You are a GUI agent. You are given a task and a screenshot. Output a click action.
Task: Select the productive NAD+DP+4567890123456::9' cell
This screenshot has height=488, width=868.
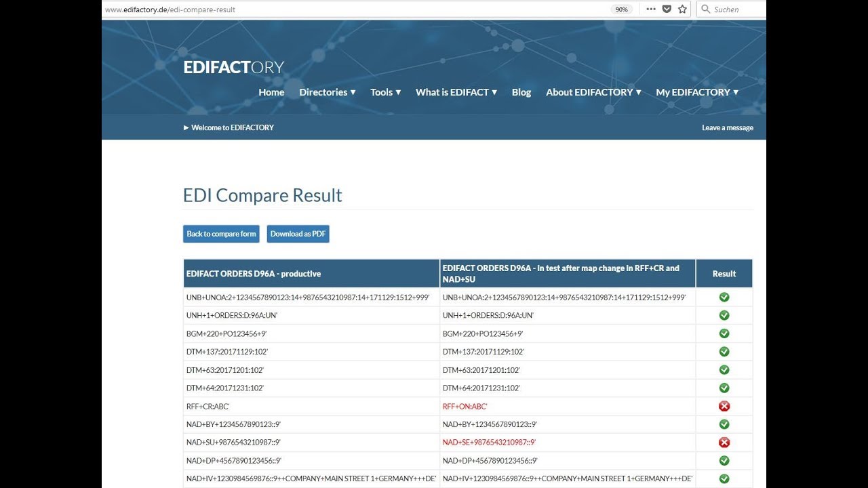coord(311,461)
